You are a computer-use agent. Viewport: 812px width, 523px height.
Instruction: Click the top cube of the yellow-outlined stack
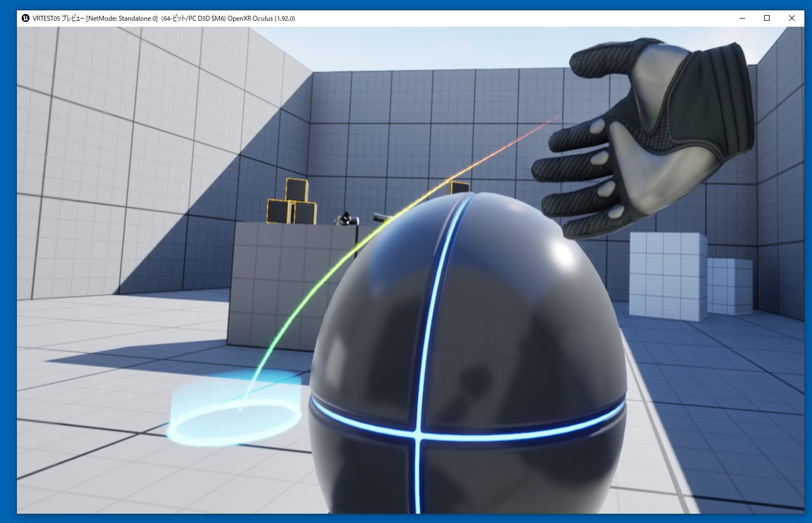point(297,190)
